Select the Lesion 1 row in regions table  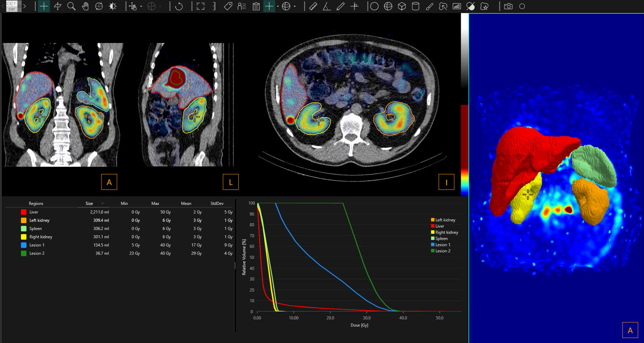pos(37,245)
